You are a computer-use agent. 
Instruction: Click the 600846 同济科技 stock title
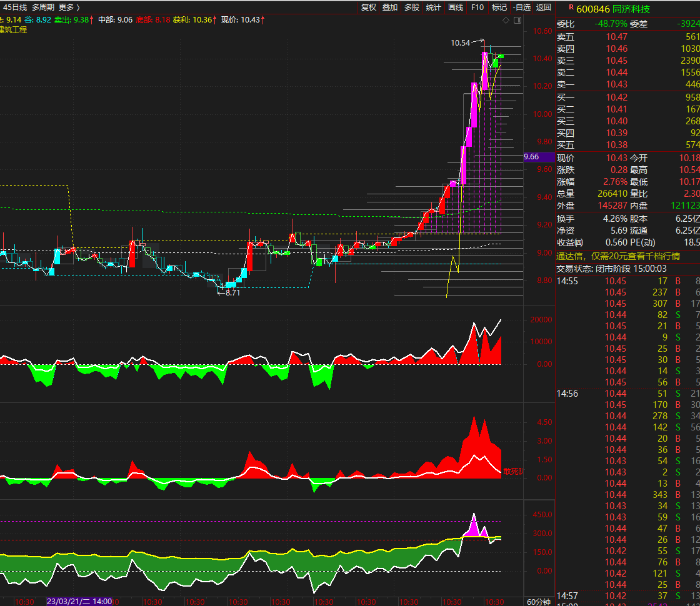pyautogui.click(x=612, y=9)
